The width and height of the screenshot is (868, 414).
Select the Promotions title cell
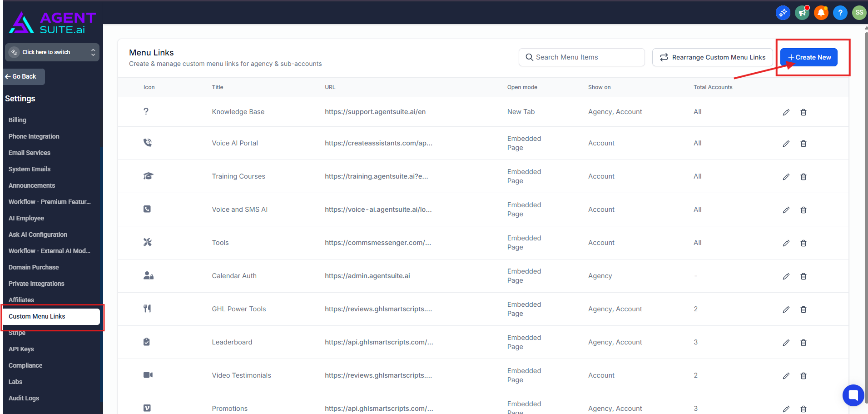pyautogui.click(x=230, y=409)
